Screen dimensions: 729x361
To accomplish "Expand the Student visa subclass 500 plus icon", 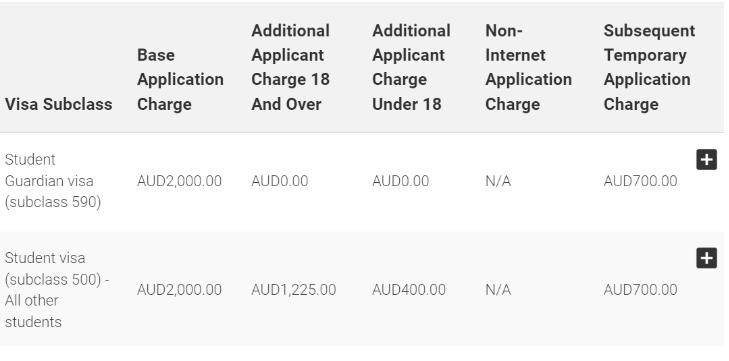I will click(706, 258).
